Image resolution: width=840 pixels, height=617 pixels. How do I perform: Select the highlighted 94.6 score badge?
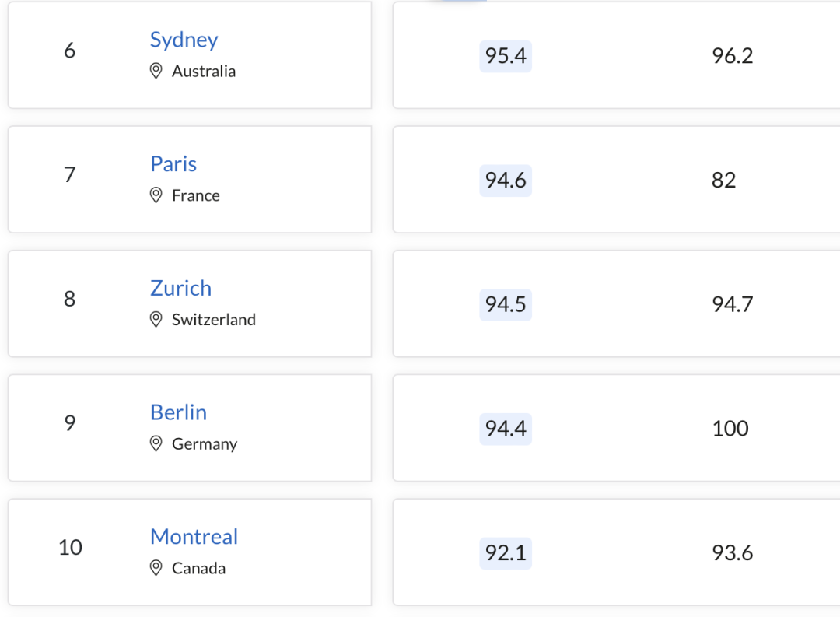(506, 180)
